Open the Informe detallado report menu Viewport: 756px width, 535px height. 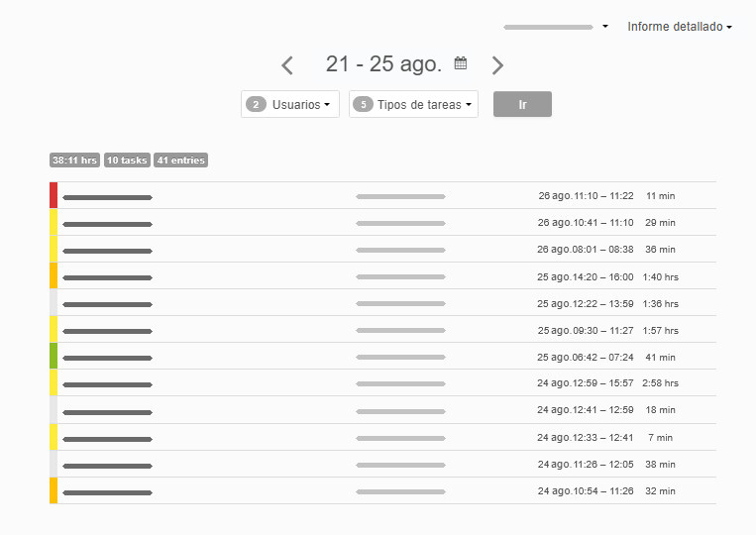pos(679,27)
